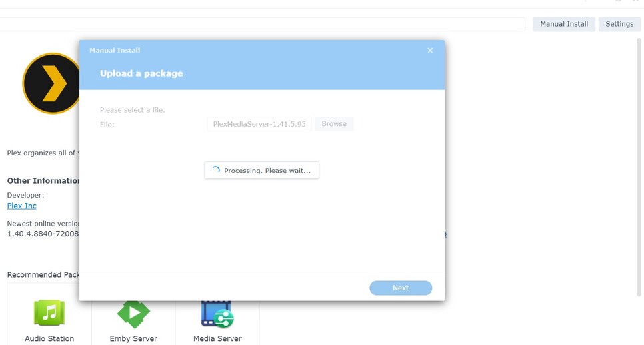The width and height of the screenshot is (644, 345).
Task: Click the Developer: label
Action: [25, 195]
